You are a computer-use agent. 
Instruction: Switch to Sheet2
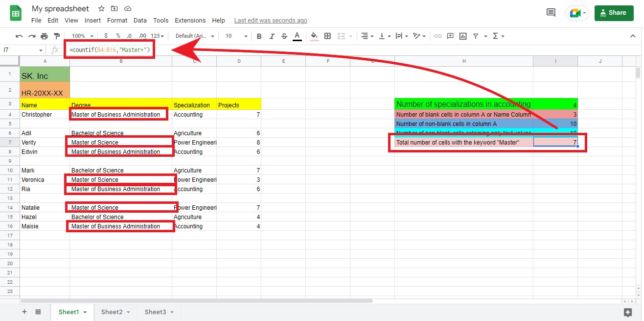click(x=112, y=312)
